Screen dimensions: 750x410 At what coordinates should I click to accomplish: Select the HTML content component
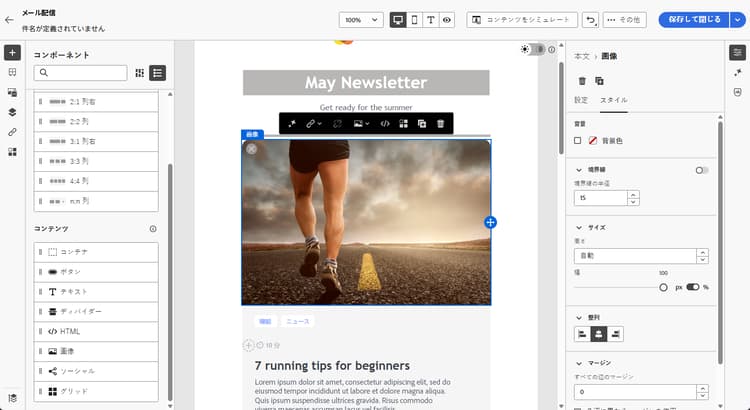[96, 331]
